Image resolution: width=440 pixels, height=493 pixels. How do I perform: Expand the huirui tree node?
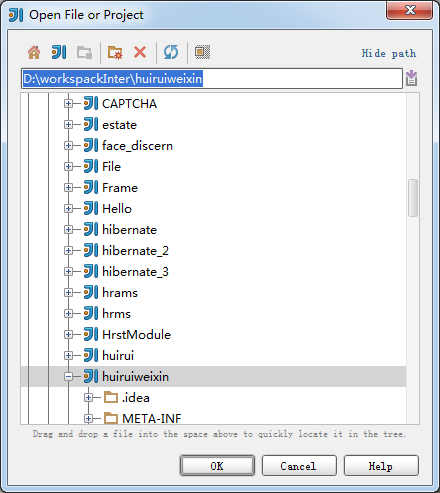(x=68, y=356)
